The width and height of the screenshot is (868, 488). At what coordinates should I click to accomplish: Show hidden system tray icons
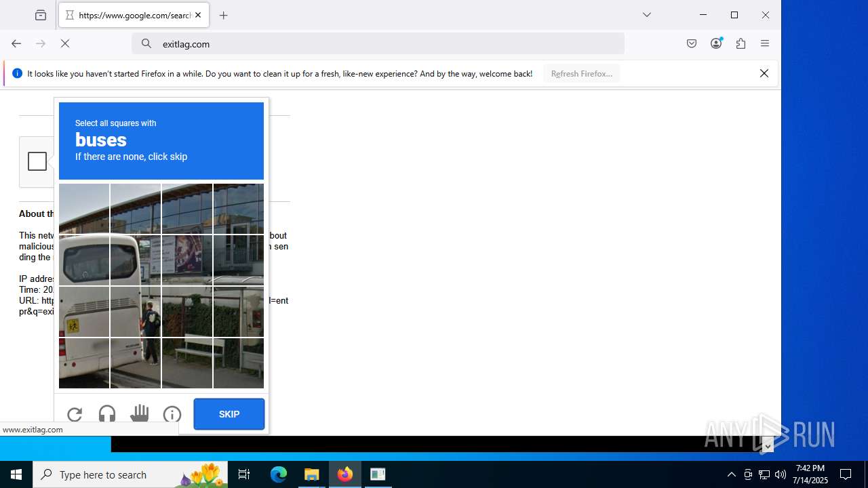point(732,474)
